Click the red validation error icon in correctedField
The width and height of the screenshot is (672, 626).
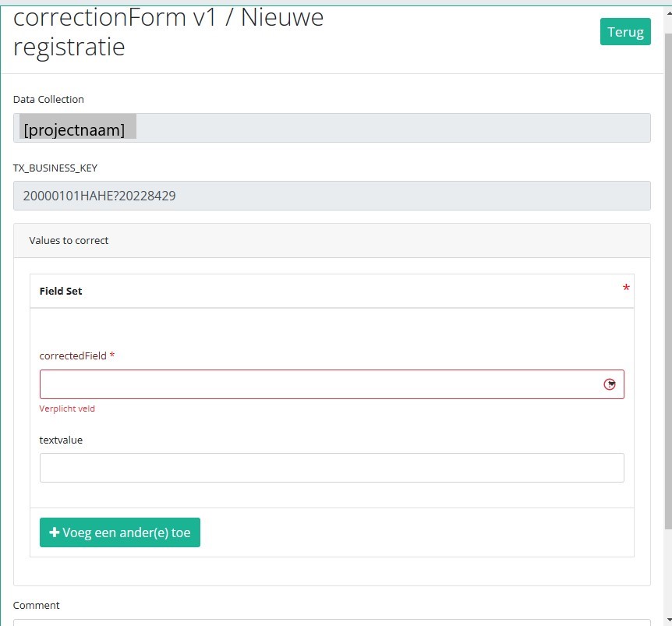click(x=610, y=384)
